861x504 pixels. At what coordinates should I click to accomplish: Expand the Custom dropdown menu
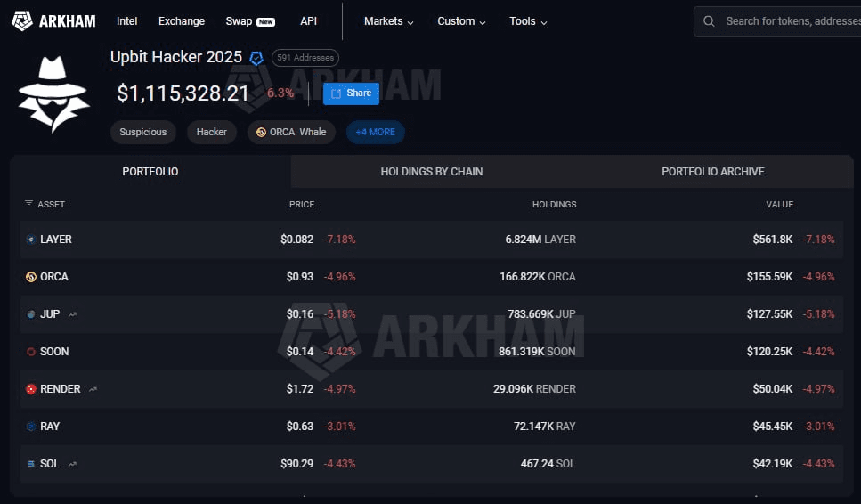[x=461, y=21]
